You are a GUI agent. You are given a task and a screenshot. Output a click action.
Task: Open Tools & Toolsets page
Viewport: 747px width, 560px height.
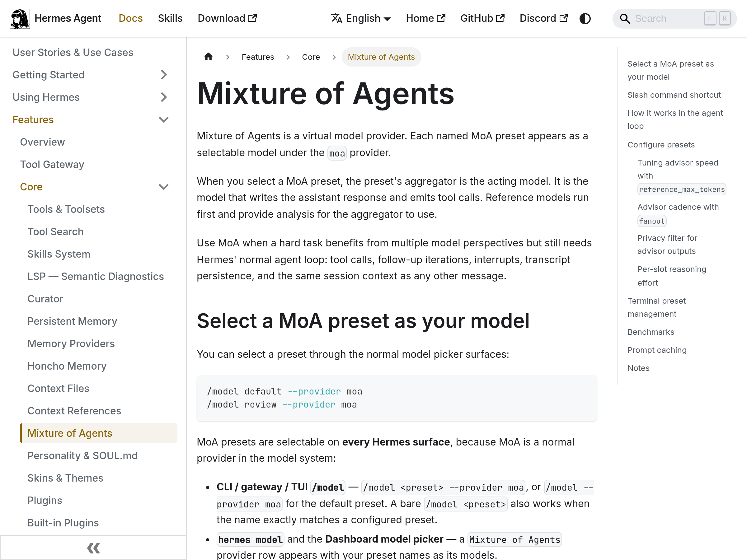(66, 209)
